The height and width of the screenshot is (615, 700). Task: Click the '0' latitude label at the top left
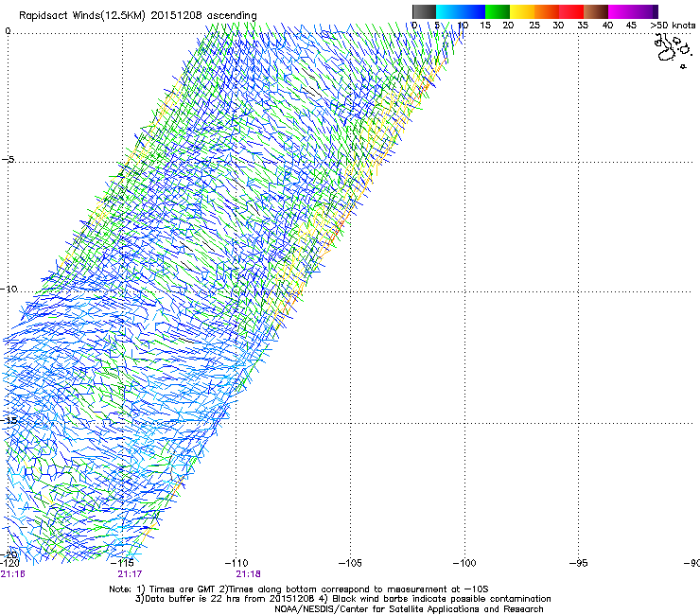(x=8, y=31)
